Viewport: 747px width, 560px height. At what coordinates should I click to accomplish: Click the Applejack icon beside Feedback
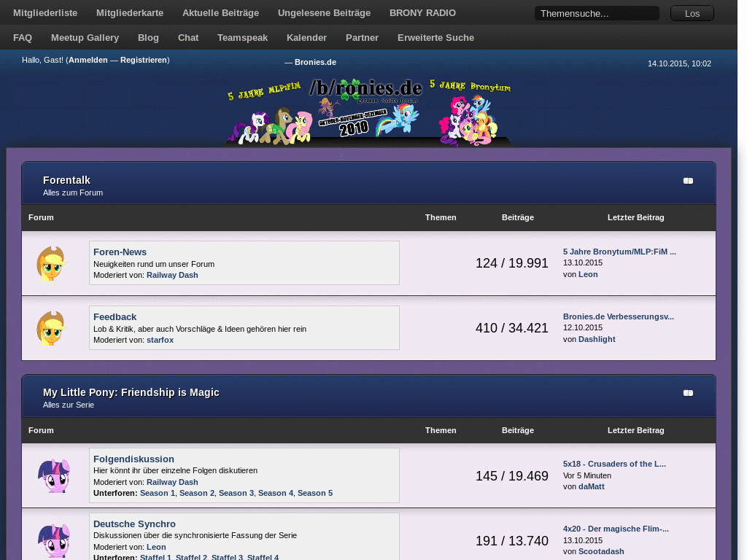[x=52, y=328]
